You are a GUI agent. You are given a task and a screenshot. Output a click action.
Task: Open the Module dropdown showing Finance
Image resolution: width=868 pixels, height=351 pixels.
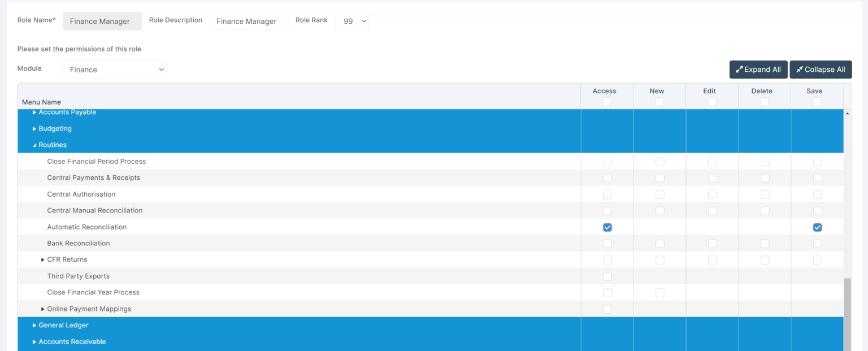(x=114, y=70)
